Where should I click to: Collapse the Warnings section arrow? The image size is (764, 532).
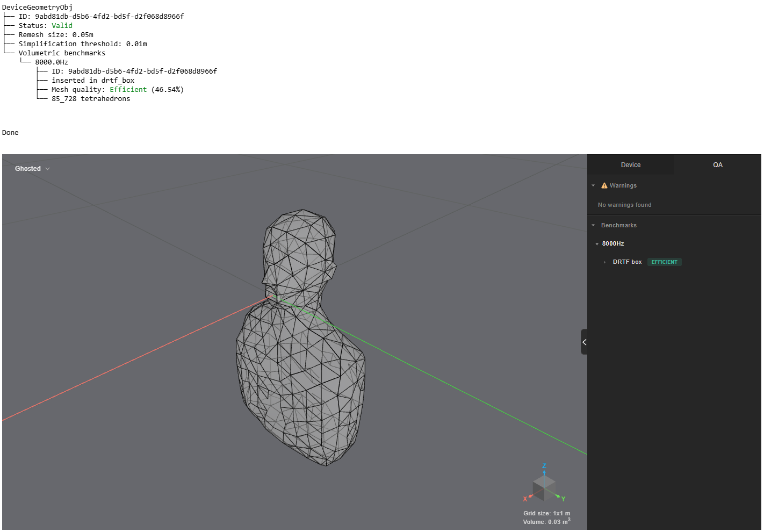tap(593, 185)
